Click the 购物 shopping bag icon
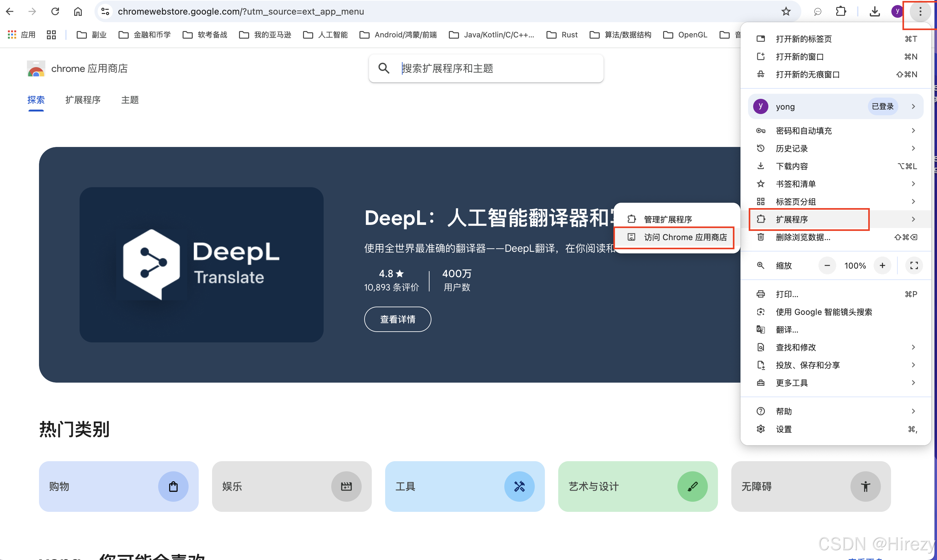937x560 pixels. click(173, 487)
